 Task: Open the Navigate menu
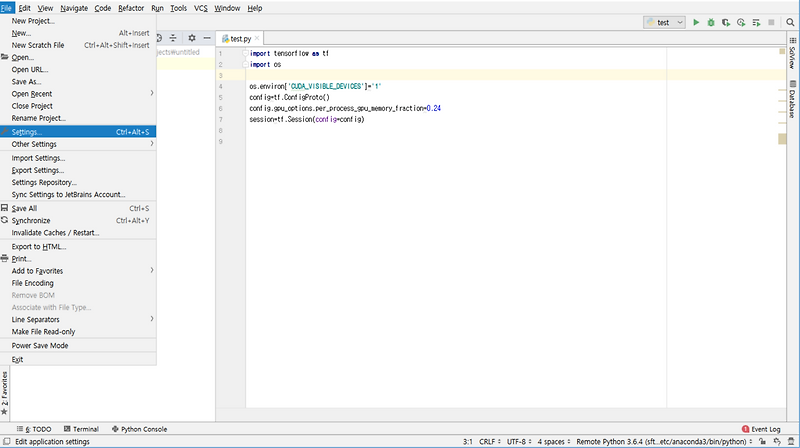[x=74, y=8]
